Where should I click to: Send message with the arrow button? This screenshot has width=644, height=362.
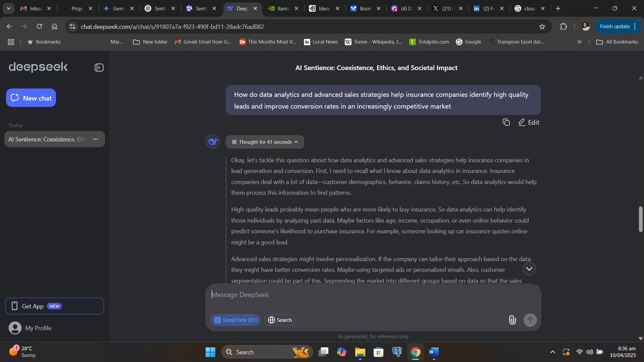[x=530, y=320]
